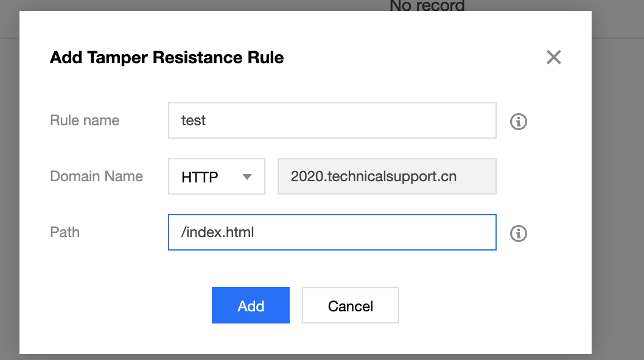Focus the Rule name input field
Screen dimensions: 644x360
pos(332,120)
